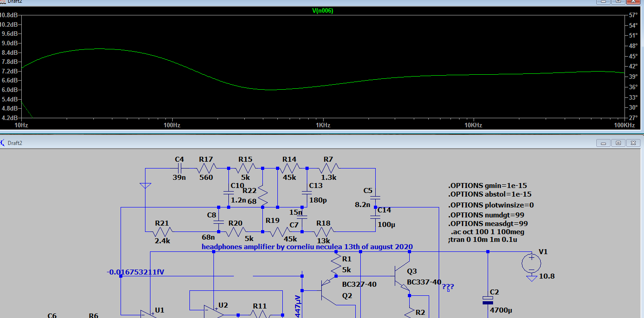Viewport: 644px width, 318px height.
Task: Click the 560 value under R17
Action: pos(206,178)
